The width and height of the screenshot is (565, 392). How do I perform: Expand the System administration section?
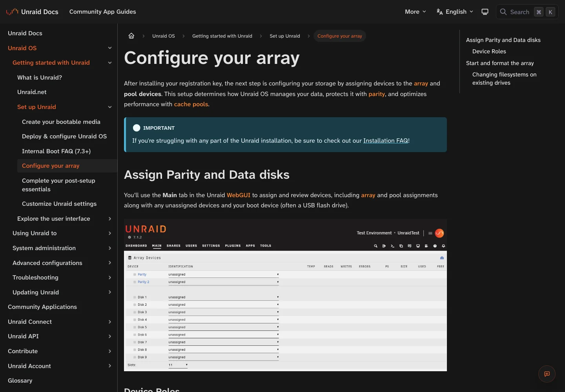coord(110,248)
